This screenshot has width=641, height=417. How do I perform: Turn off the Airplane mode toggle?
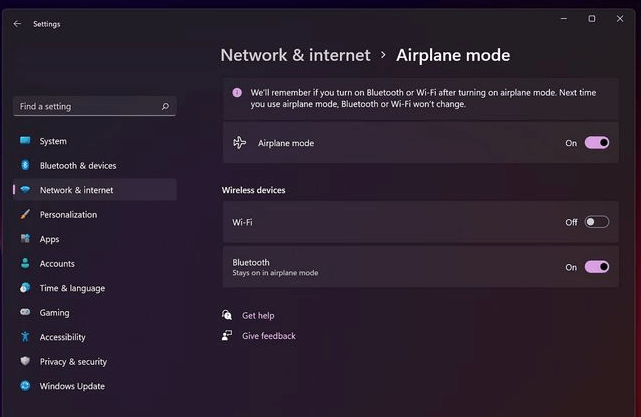click(x=596, y=143)
